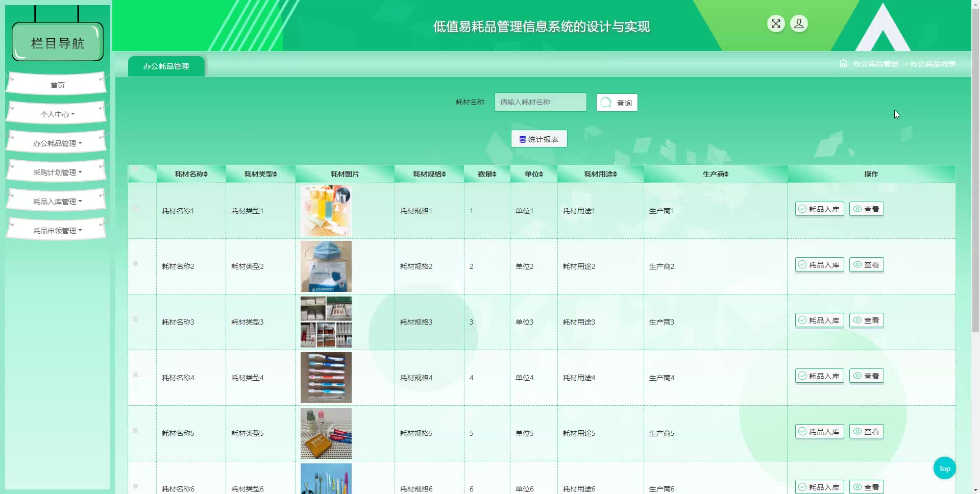Viewport: 980px width, 494px height.
Task: Open the stationery tools image for 耗材名称6
Action: (326, 479)
